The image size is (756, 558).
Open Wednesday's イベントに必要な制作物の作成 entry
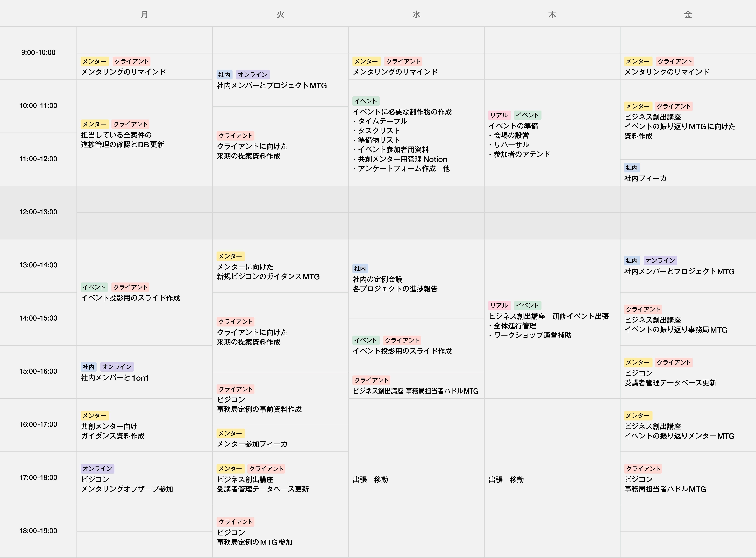402,112
